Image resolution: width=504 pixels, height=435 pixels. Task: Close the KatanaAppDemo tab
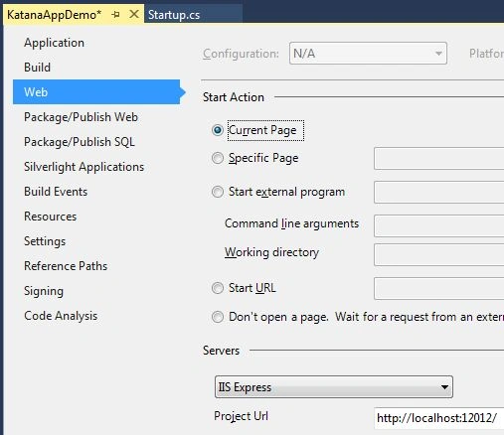pos(134,14)
